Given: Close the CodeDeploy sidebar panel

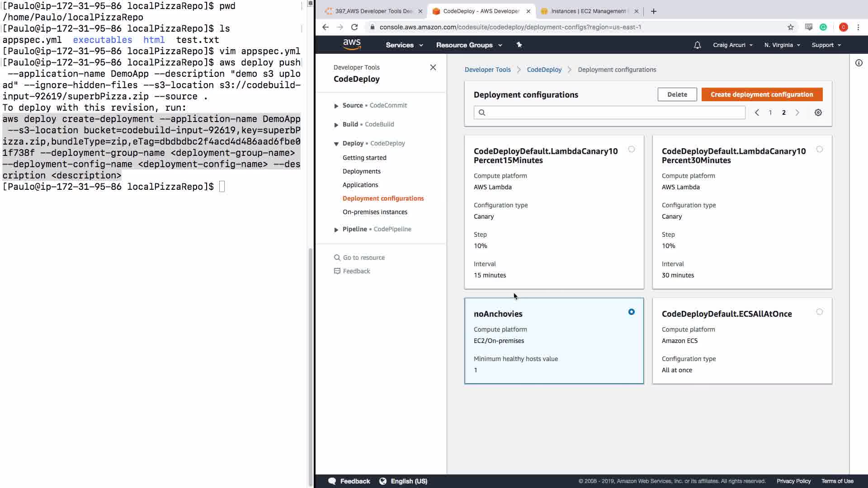Looking at the screenshot, I should click(x=433, y=67).
